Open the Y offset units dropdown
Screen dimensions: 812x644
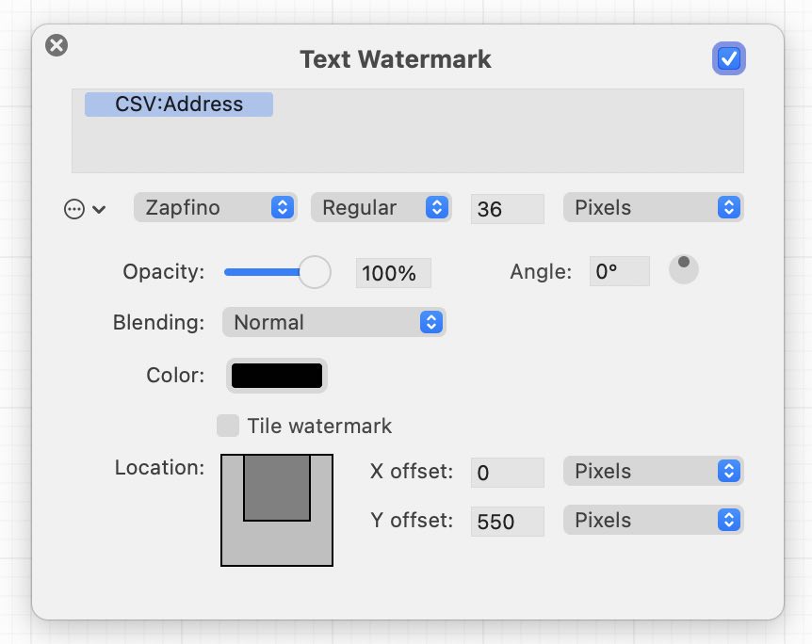click(653, 520)
